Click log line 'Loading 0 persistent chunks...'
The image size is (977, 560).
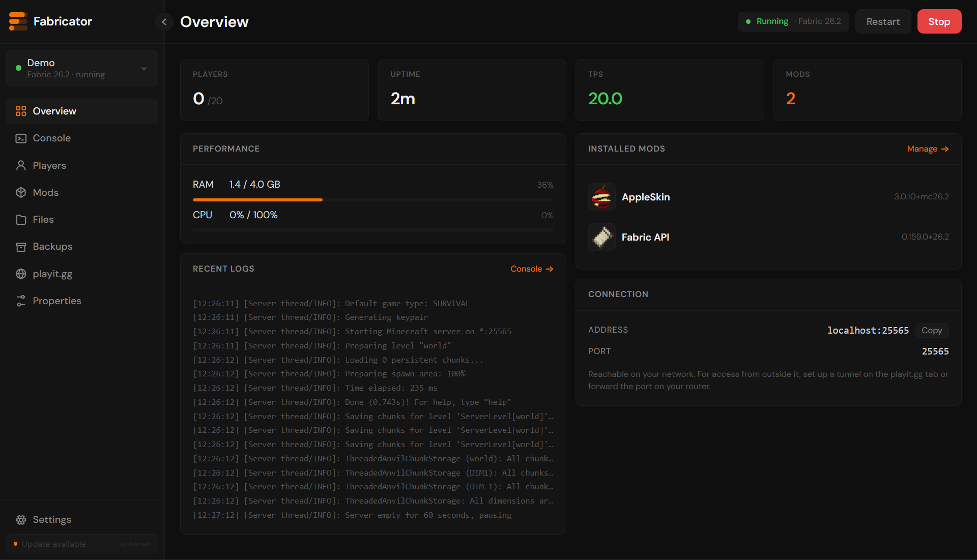338,360
